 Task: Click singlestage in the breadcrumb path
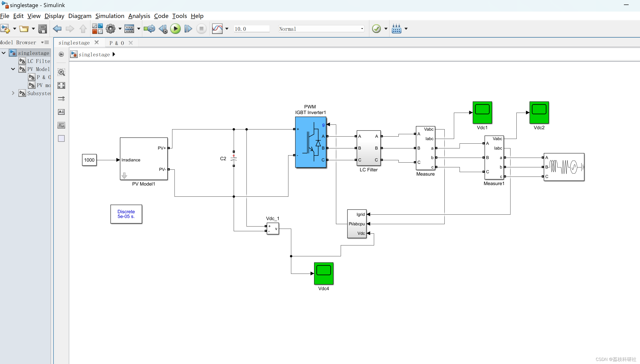94,54
